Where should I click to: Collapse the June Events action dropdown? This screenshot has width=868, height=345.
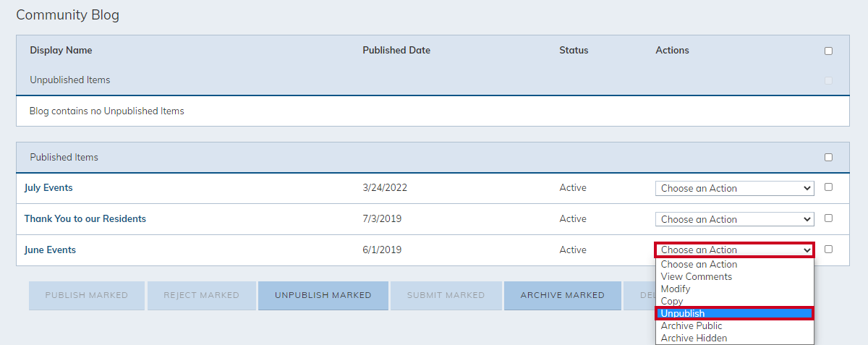point(735,250)
